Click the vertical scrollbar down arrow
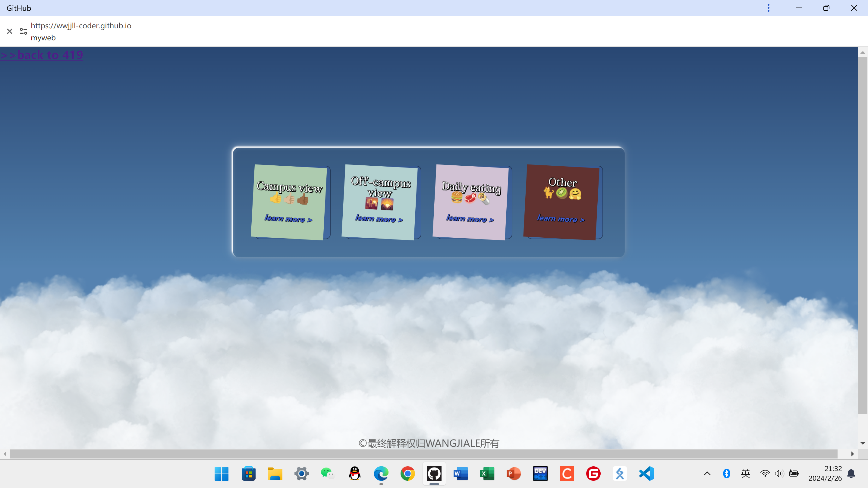This screenshot has width=868, height=488. 863,443
